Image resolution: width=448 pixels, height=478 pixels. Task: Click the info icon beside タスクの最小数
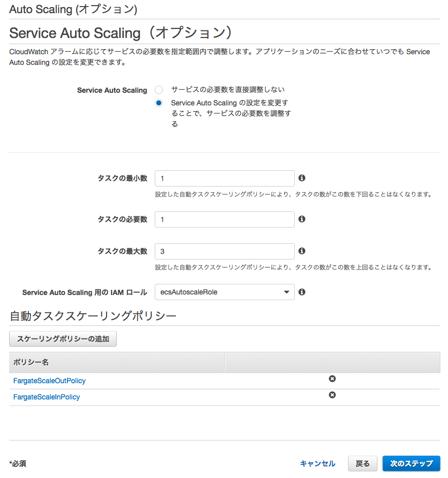(302, 178)
